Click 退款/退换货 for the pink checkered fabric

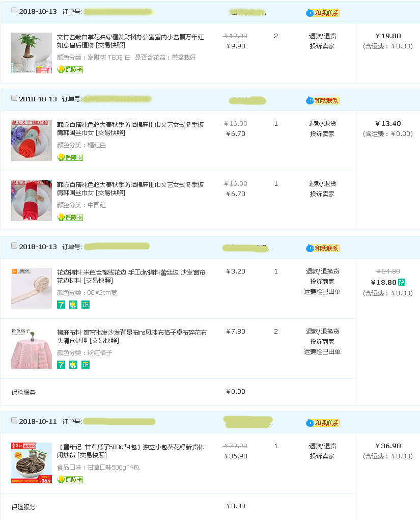pyautogui.click(x=322, y=331)
